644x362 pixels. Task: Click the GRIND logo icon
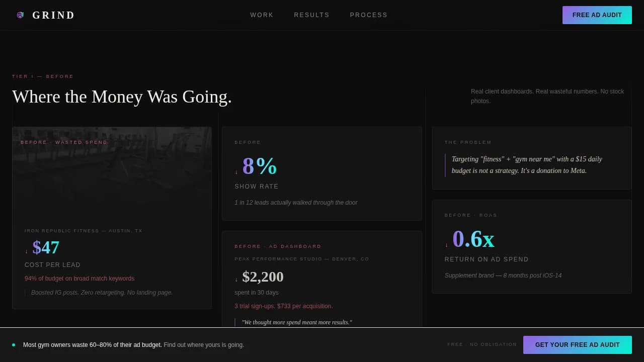(x=20, y=15)
